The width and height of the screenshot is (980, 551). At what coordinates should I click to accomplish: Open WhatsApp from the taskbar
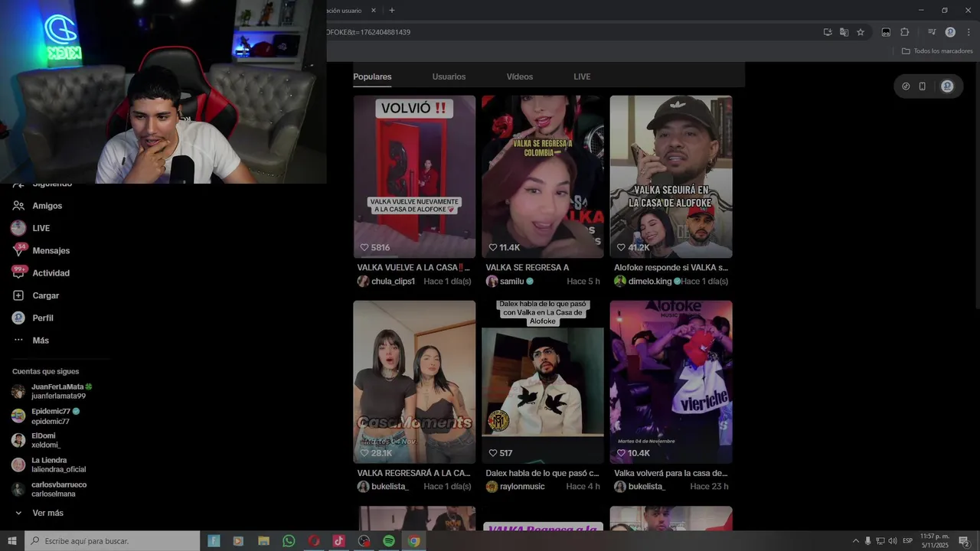[x=289, y=541]
